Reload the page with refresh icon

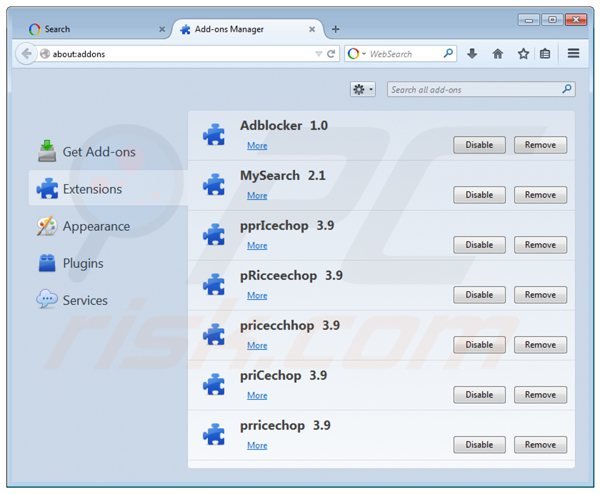[x=331, y=54]
